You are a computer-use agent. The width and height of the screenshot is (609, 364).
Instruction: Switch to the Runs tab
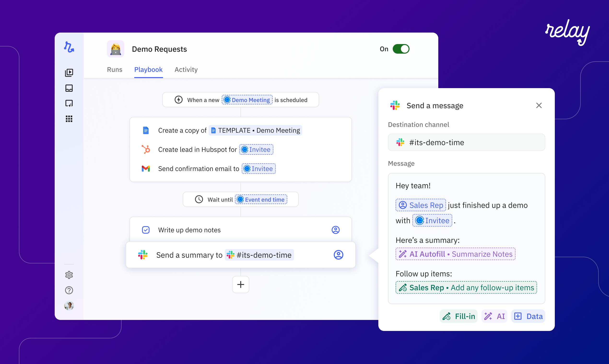tap(114, 70)
